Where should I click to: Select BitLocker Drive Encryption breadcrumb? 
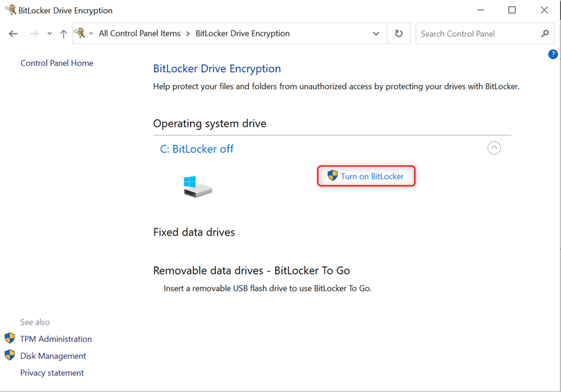pos(242,34)
